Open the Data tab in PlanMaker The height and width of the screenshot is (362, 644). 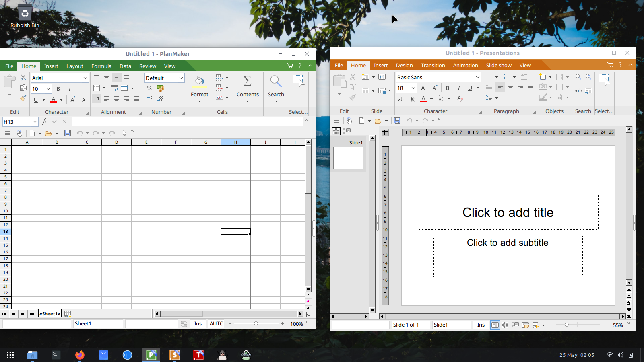pos(125,66)
